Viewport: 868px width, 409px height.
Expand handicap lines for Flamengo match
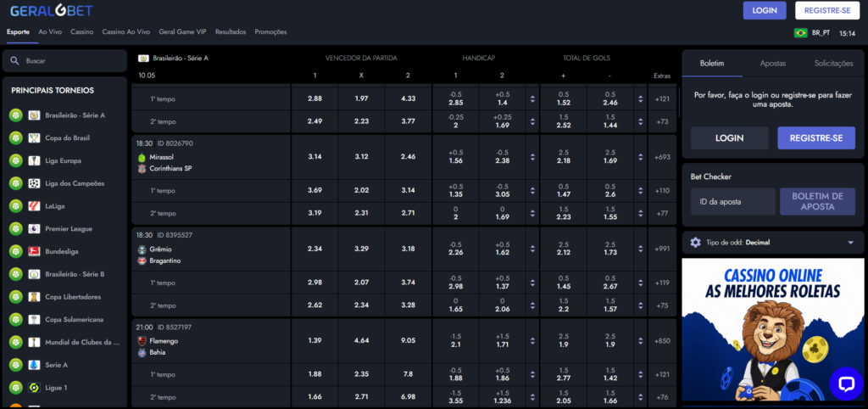coord(532,341)
